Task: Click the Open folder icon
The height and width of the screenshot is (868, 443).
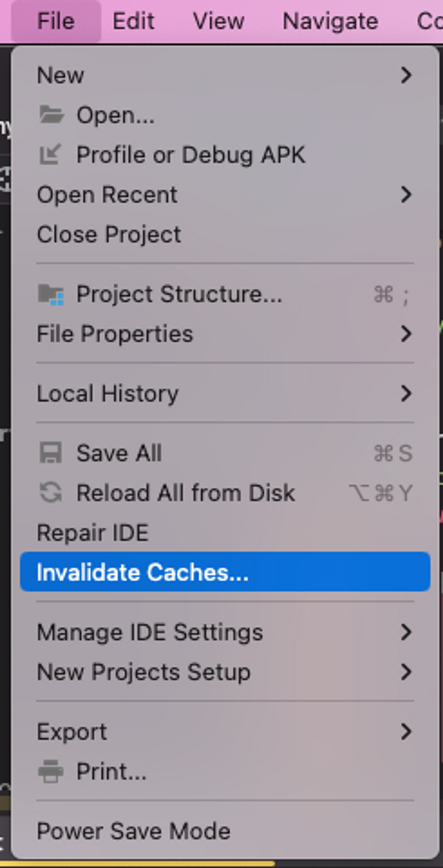Action: click(51, 115)
